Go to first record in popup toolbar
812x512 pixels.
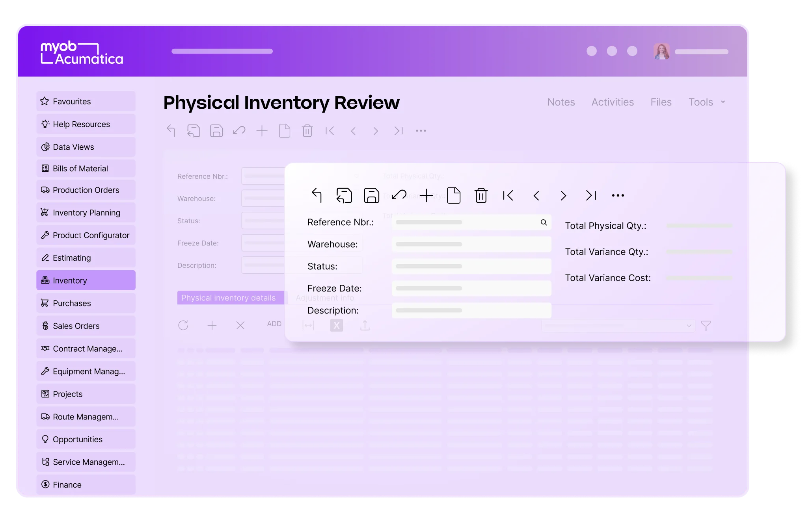pyautogui.click(x=508, y=195)
